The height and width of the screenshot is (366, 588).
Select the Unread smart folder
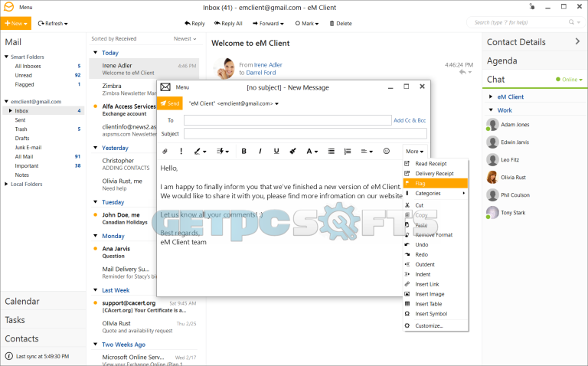tap(23, 75)
